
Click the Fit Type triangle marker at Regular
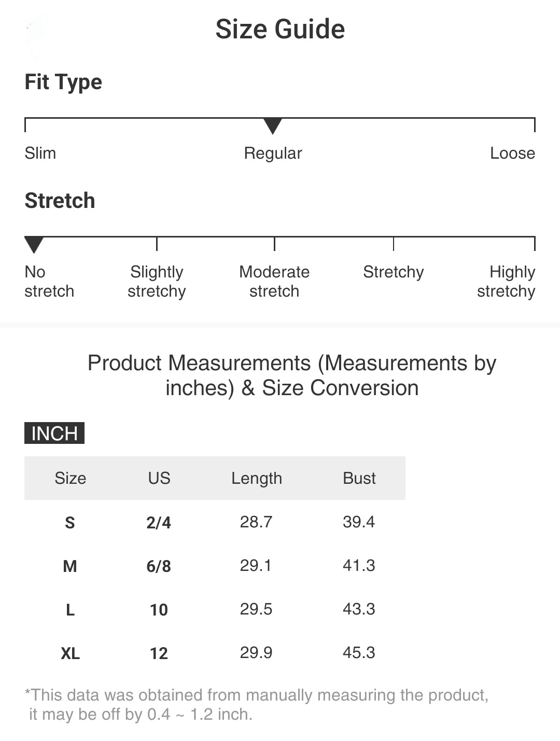click(x=273, y=125)
